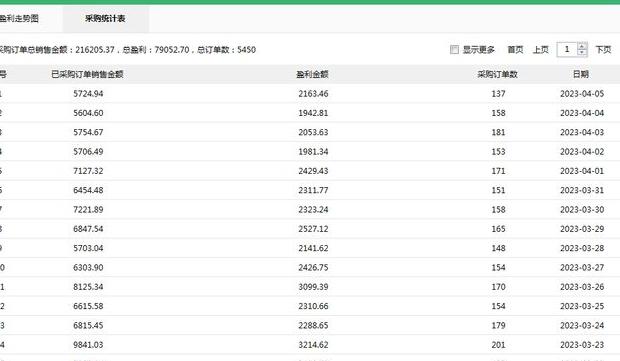This screenshot has height=361, width=620.
Task: Click the date 2023-03-25
Action: (582, 307)
